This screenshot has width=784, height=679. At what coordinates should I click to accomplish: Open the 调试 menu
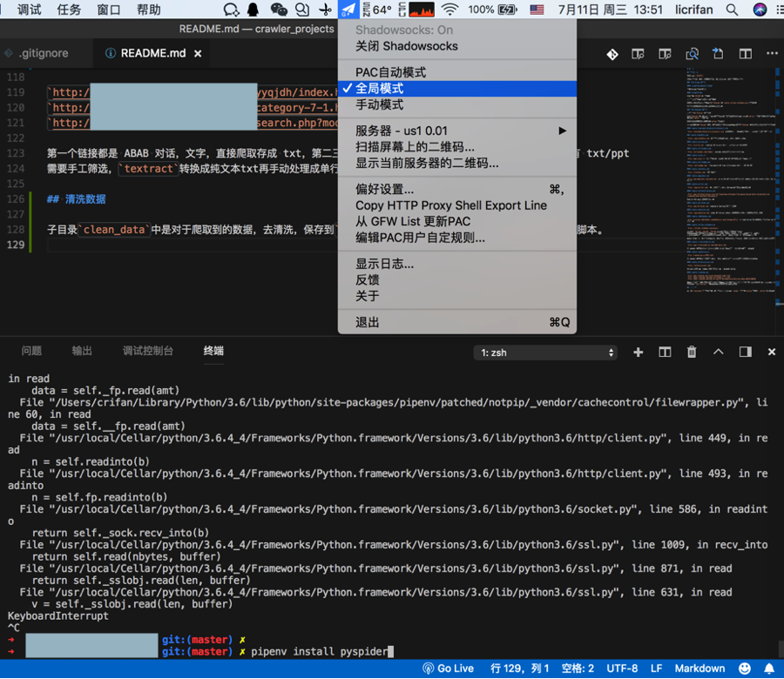pyautogui.click(x=29, y=10)
